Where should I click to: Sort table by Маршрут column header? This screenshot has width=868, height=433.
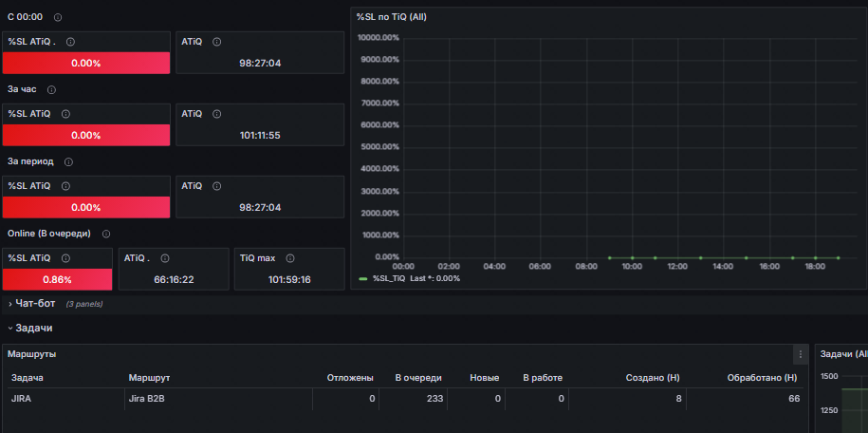(x=149, y=378)
